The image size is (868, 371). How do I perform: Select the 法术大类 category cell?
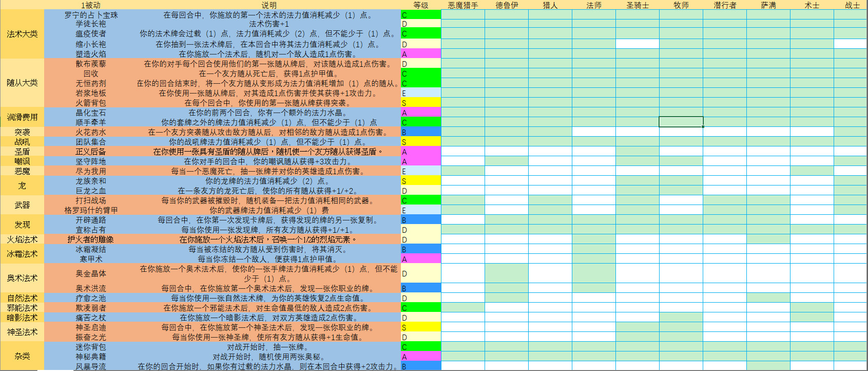pyautogui.click(x=23, y=34)
